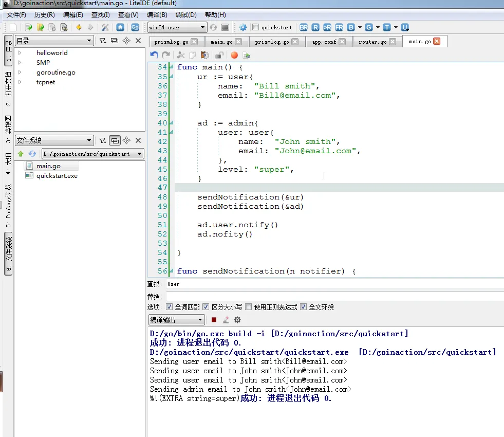
Task: Paste using the editor clipboard icon
Action: pyautogui.click(x=204, y=55)
